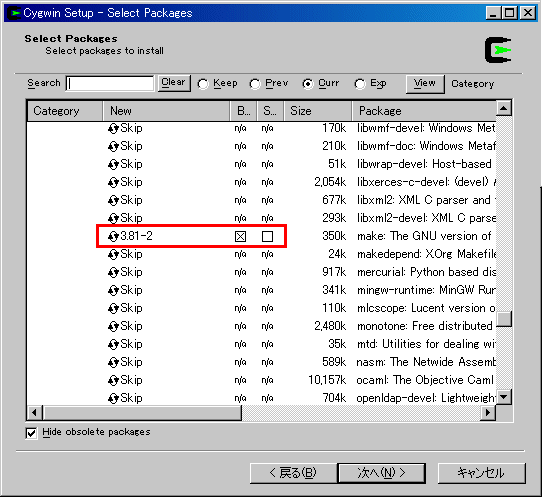Screen dimensions: 542x497
Task: Click the ocaml: The Objective Caml text
Action: tap(425, 380)
